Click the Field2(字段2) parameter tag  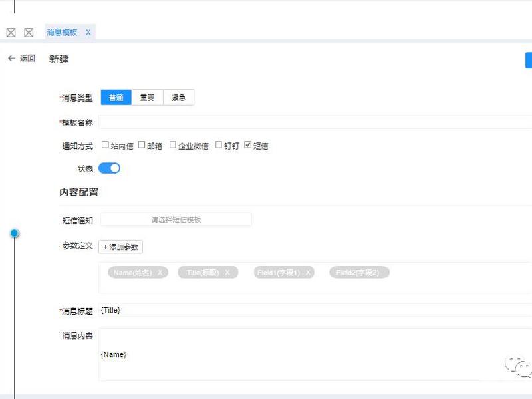click(359, 273)
